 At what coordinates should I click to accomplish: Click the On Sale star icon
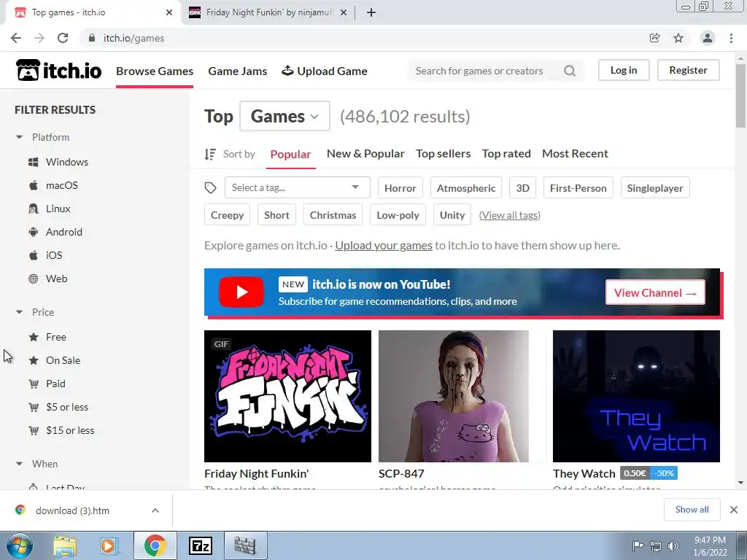click(x=34, y=360)
